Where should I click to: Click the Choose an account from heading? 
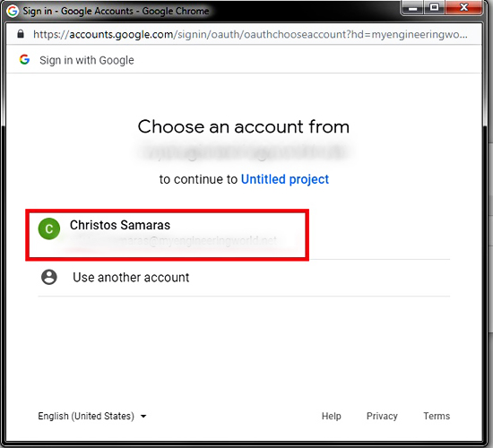pyautogui.click(x=244, y=126)
